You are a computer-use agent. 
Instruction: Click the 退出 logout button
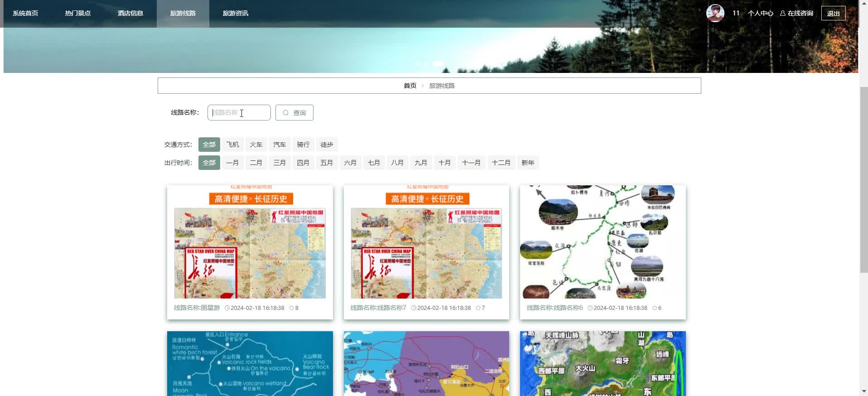coord(834,13)
